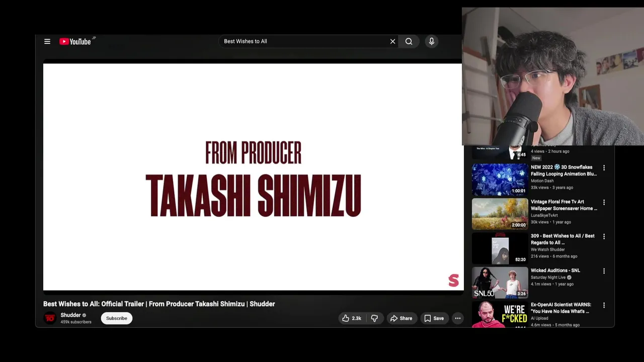Open the 309 Best Wishes to All thumbnail
644x362 pixels.
click(x=500, y=248)
